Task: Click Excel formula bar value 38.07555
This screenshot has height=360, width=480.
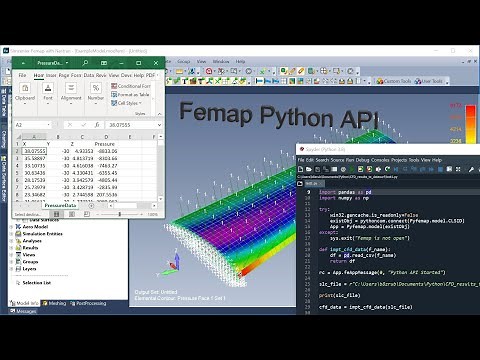Action: pos(120,125)
